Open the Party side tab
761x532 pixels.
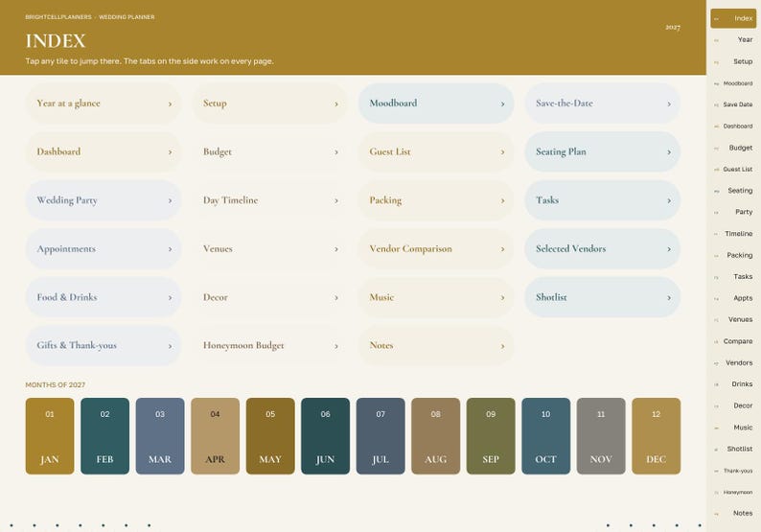(733, 212)
